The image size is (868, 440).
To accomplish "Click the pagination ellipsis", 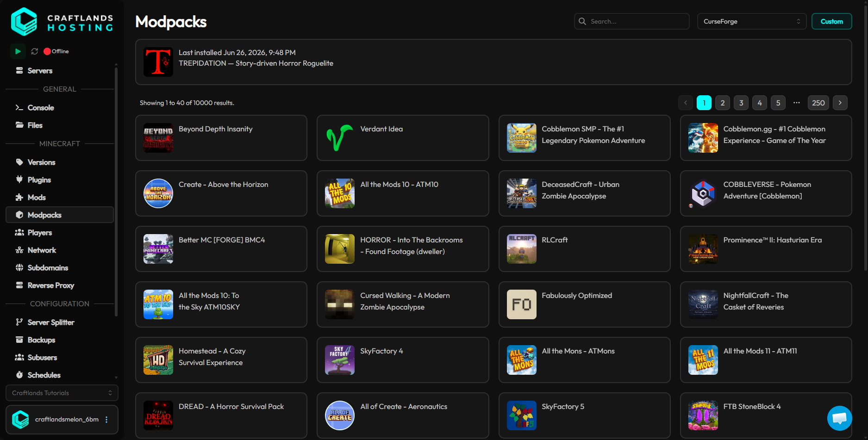I will coord(797,103).
